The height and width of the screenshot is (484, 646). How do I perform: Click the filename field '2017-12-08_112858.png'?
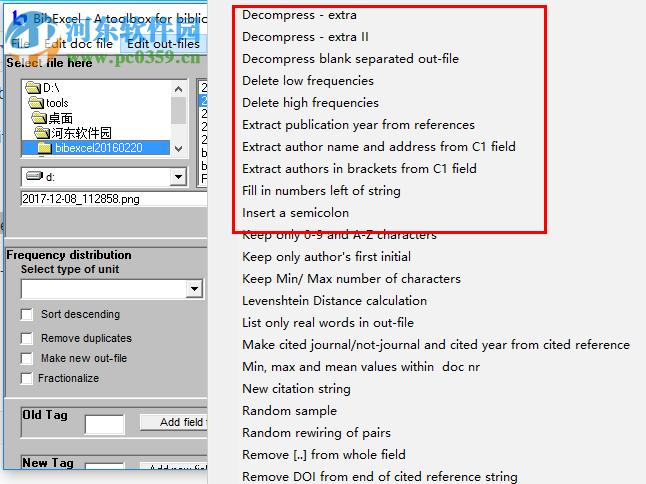tap(114, 199)
